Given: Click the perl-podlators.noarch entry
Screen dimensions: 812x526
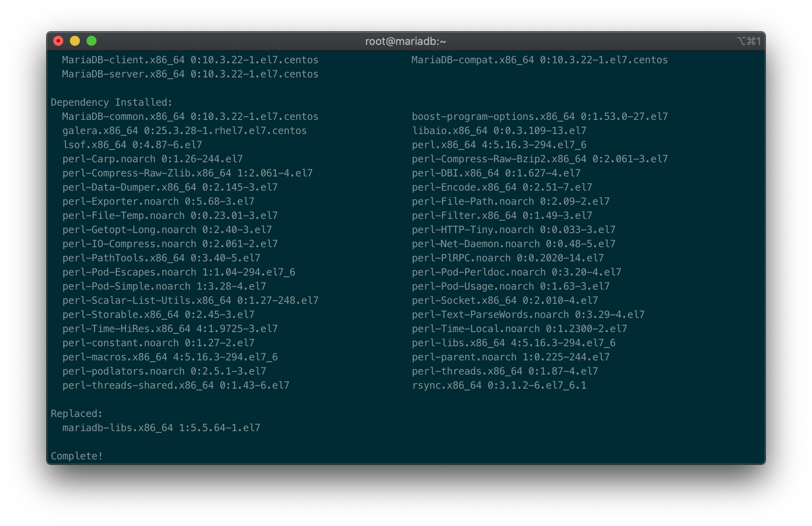Looking at the screenshot, I should tap(164, 371).
